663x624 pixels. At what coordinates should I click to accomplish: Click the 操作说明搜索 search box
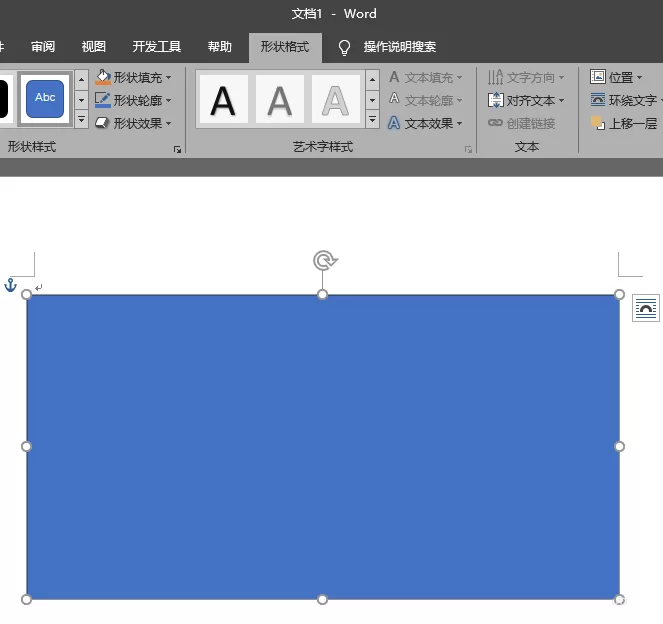click(400, 47)
